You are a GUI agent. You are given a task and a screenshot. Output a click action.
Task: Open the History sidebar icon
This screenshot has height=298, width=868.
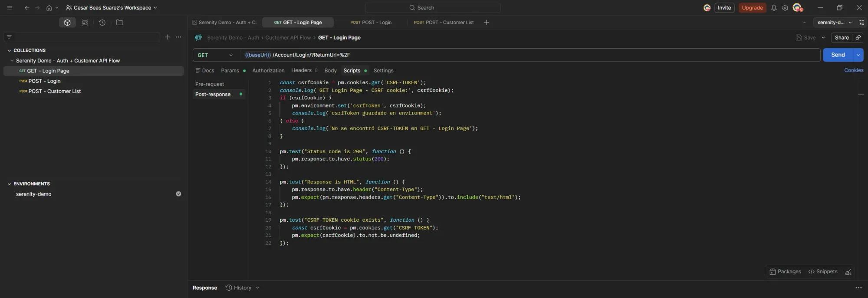pos(102,23)
